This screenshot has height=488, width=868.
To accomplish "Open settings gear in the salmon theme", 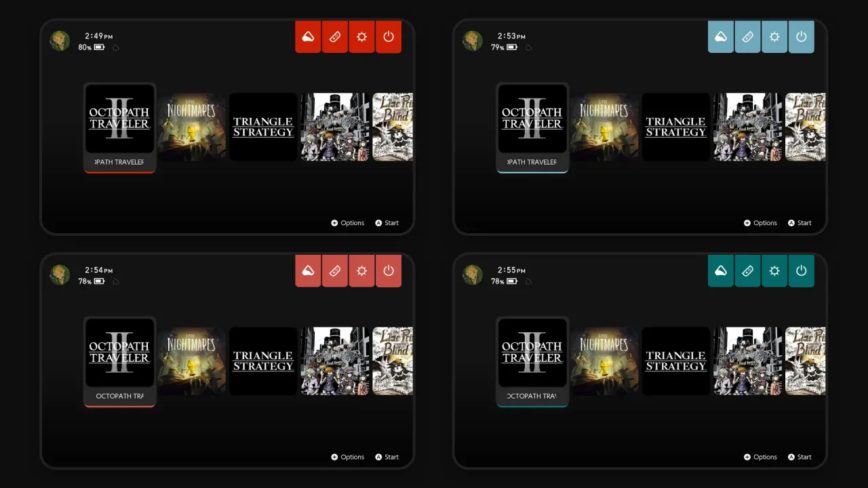I will pyautogui.click(x=361, y=271).
